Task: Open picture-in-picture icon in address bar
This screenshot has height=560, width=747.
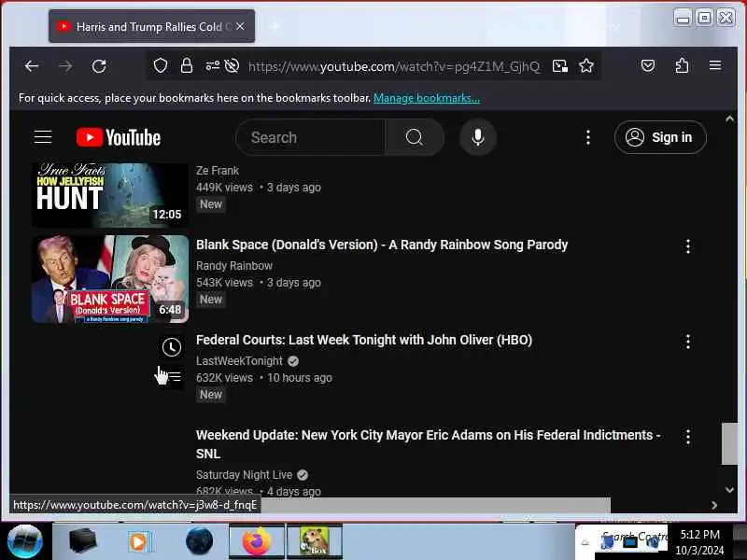Action: (559, 65)
